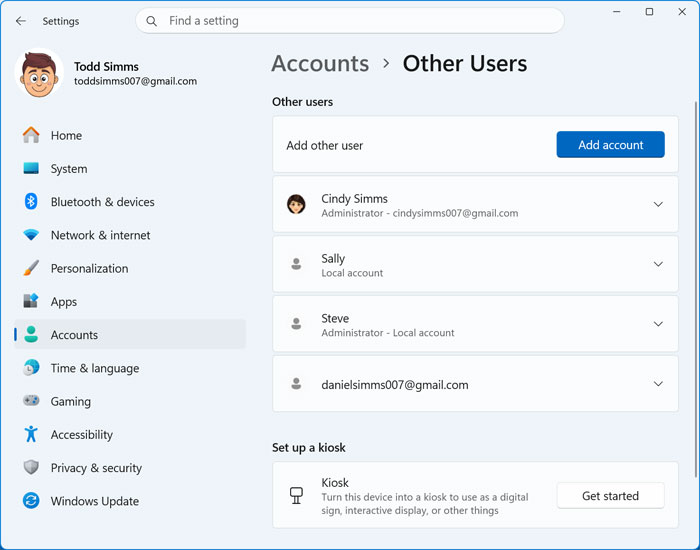Click Add other user label
The height and width of the screenshot is (550, 700).
[325, 146]
